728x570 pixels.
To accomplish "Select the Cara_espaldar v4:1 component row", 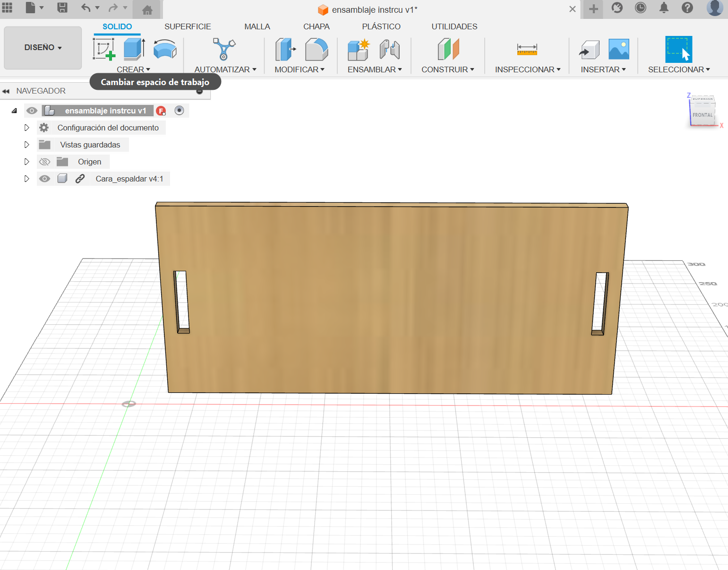I will [103, 179].
